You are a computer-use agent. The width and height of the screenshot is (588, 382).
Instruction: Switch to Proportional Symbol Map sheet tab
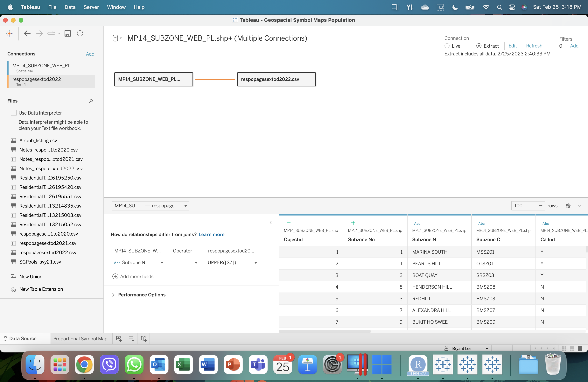pos(80,338)
